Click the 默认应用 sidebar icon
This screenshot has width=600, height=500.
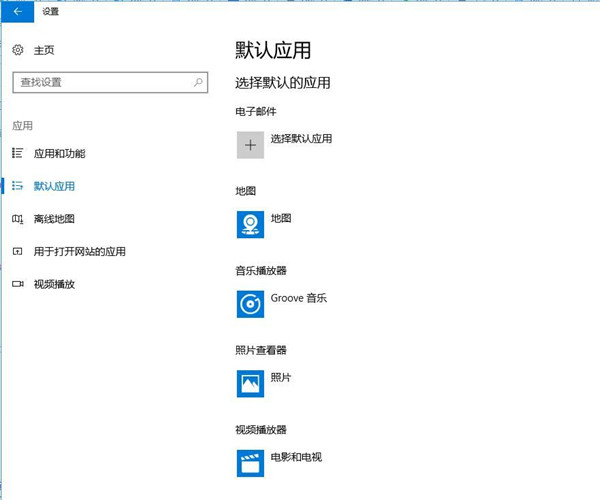17,186
